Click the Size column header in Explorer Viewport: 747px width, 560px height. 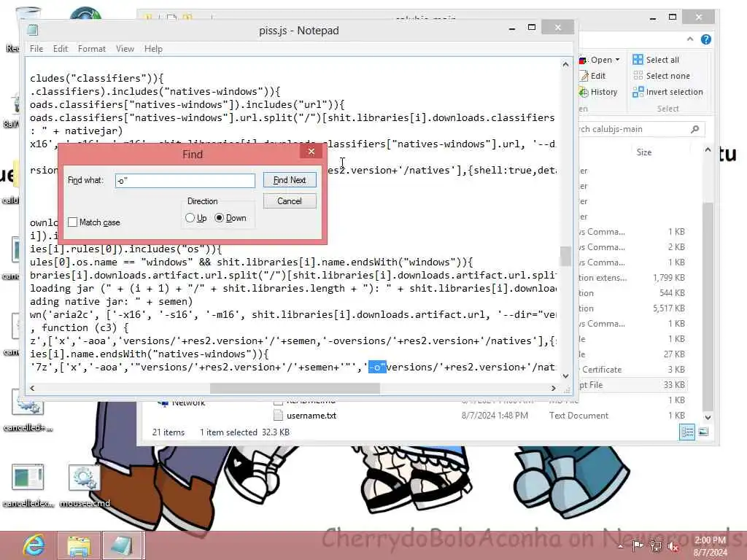pos(644,152)
